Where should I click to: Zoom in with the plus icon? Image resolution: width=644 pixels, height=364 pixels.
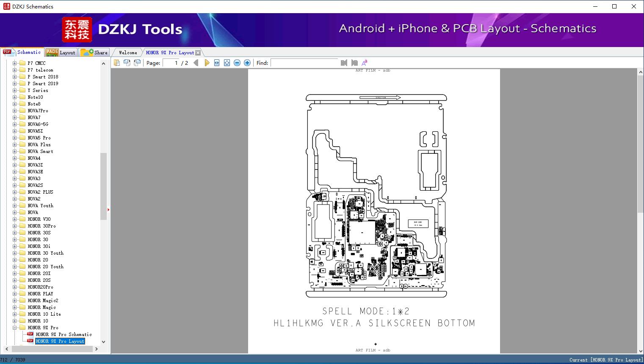[x=247, y=63]
